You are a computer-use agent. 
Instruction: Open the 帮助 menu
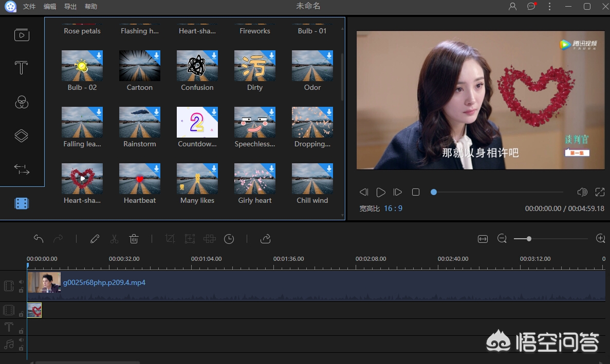(91, 7)
